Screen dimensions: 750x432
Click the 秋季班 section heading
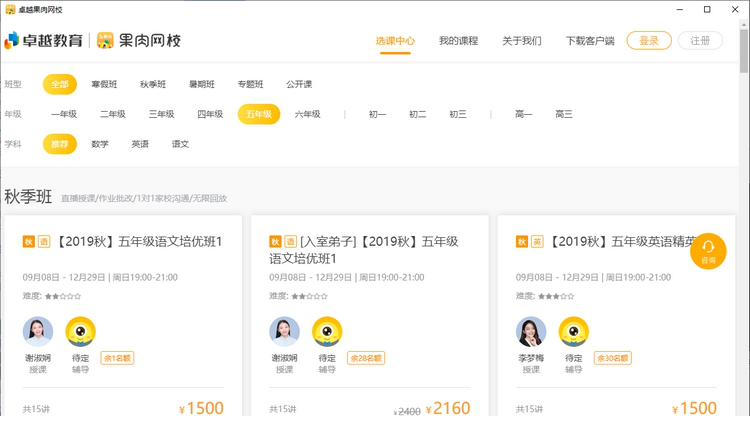(x=28, y=197)
